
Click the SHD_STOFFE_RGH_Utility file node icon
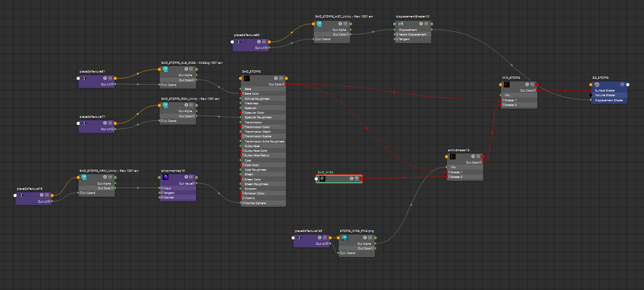tap(166, 105)
